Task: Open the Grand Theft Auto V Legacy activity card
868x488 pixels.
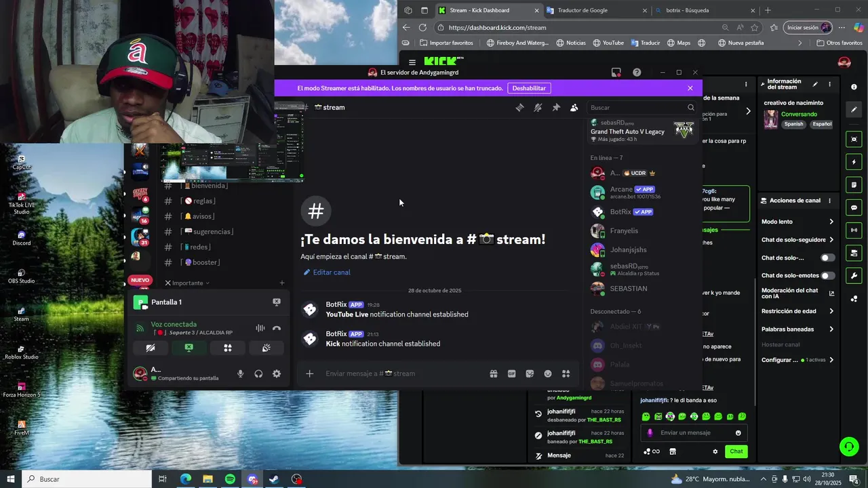Action: [642, 130]
